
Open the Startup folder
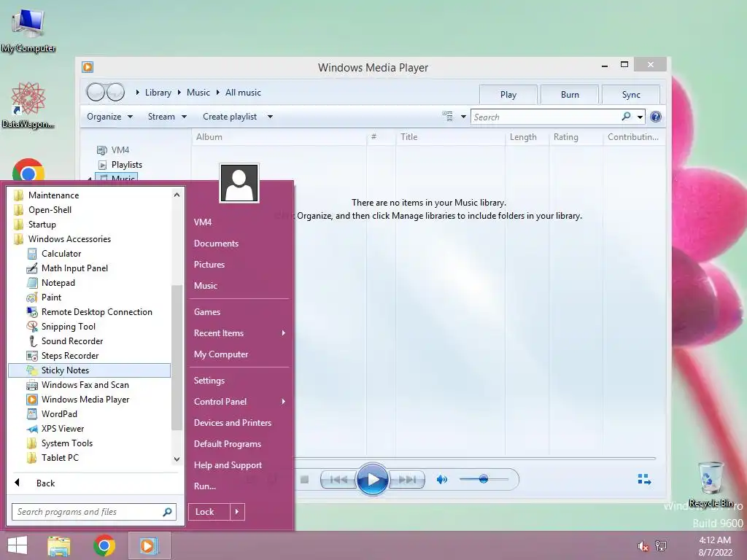coord(42,225)
